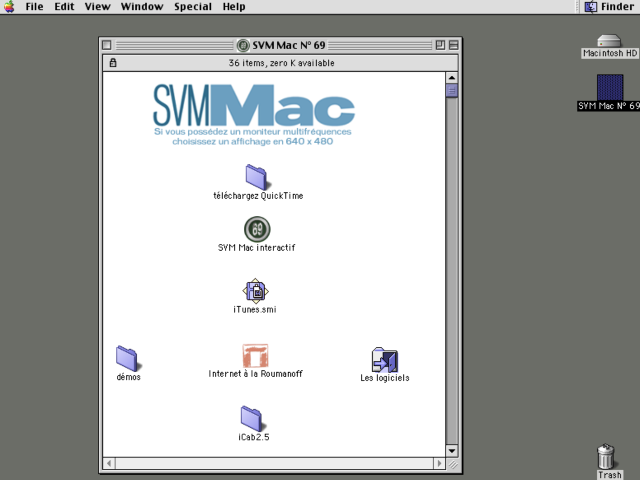Click the vertical scrollbar down arrow

coord(451,451)
